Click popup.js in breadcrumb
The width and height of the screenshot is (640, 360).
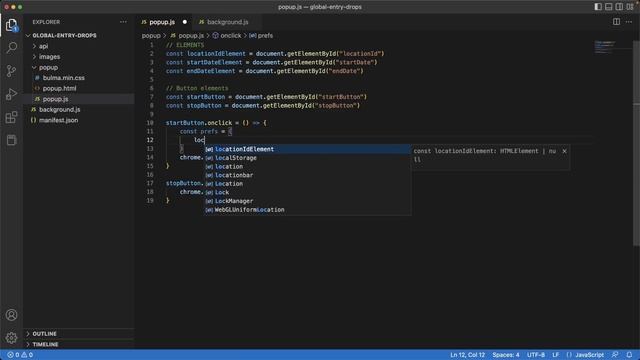[x=191, y=36]
